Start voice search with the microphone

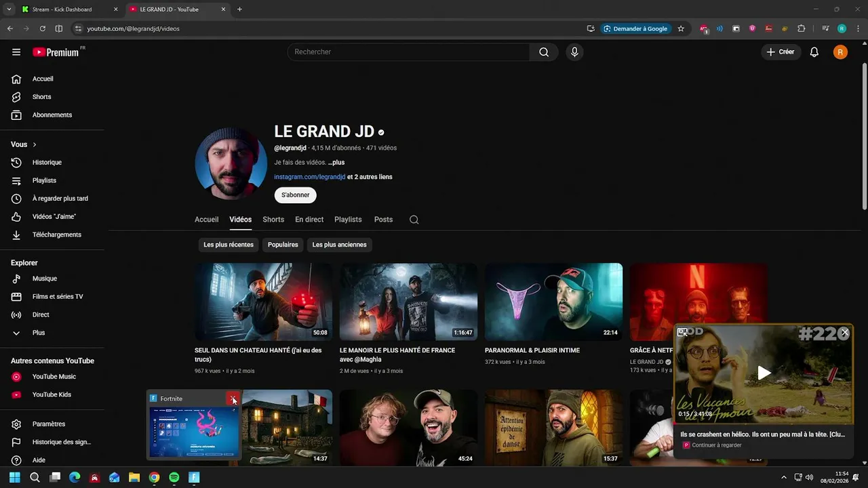click(574, 52)
